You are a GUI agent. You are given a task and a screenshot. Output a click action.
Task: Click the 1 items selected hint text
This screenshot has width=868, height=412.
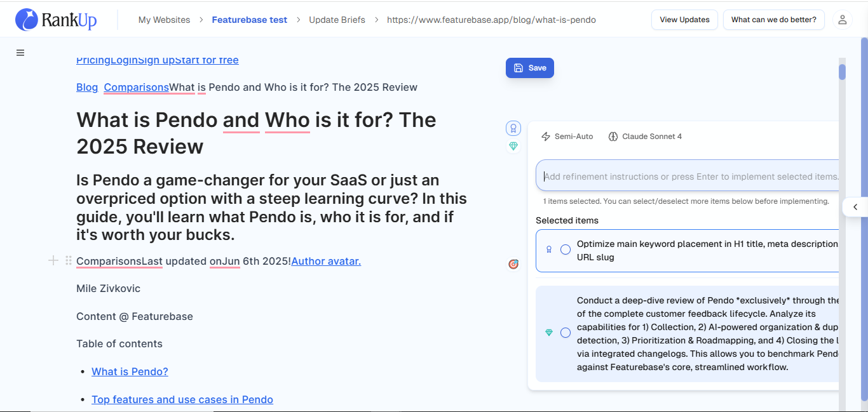pyautogui.click(x=686, y=201)
